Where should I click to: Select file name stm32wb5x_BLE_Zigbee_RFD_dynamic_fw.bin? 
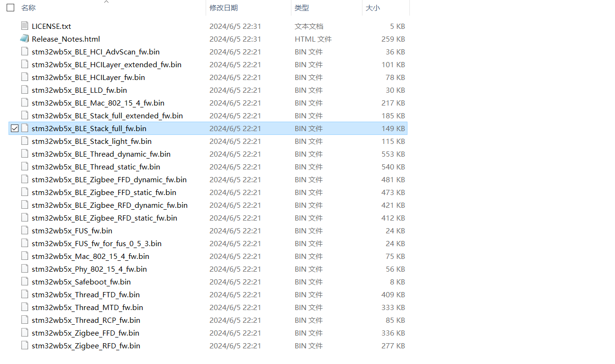coord(109,205)
